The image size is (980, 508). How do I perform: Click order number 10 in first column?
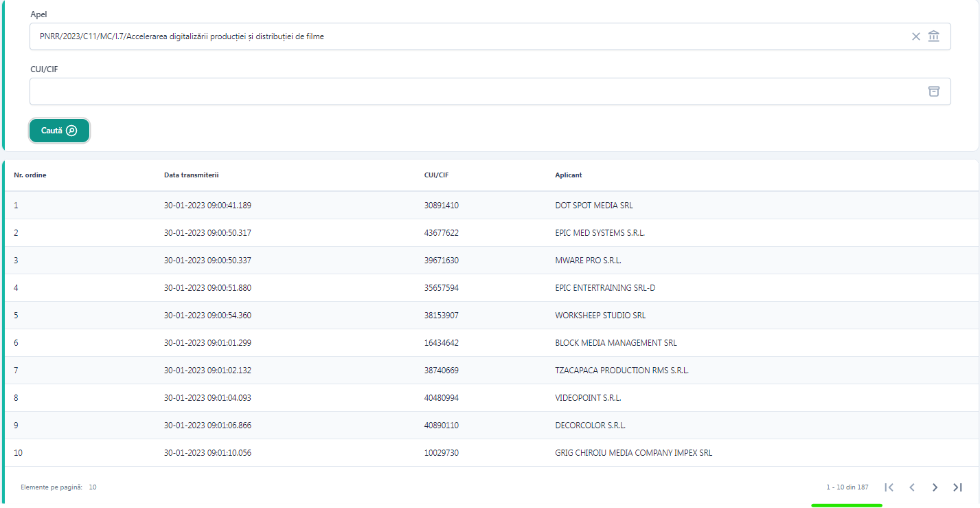(x=18, y=453)
